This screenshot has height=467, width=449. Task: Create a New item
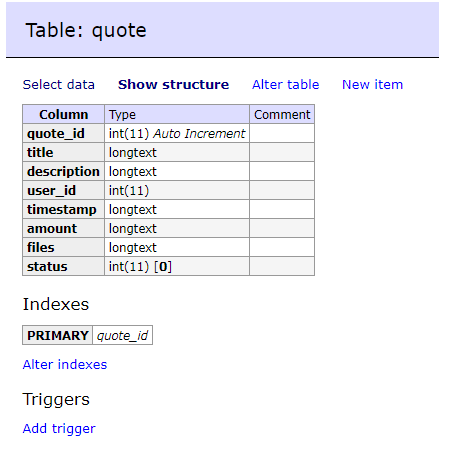click(x=372, y=85)
